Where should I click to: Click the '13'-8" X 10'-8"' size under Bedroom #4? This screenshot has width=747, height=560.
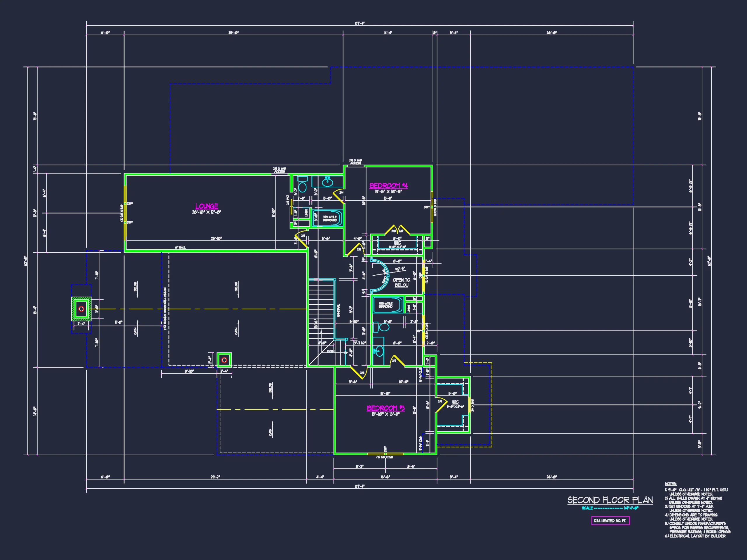tap(388, 192)
